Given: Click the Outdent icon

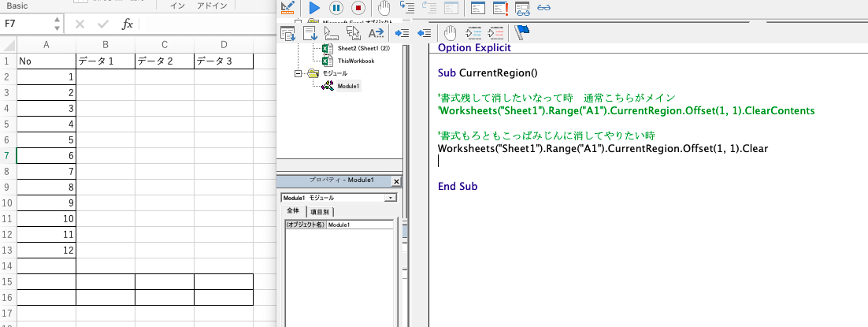Looking at the screenshot, I should coord(424,33).
